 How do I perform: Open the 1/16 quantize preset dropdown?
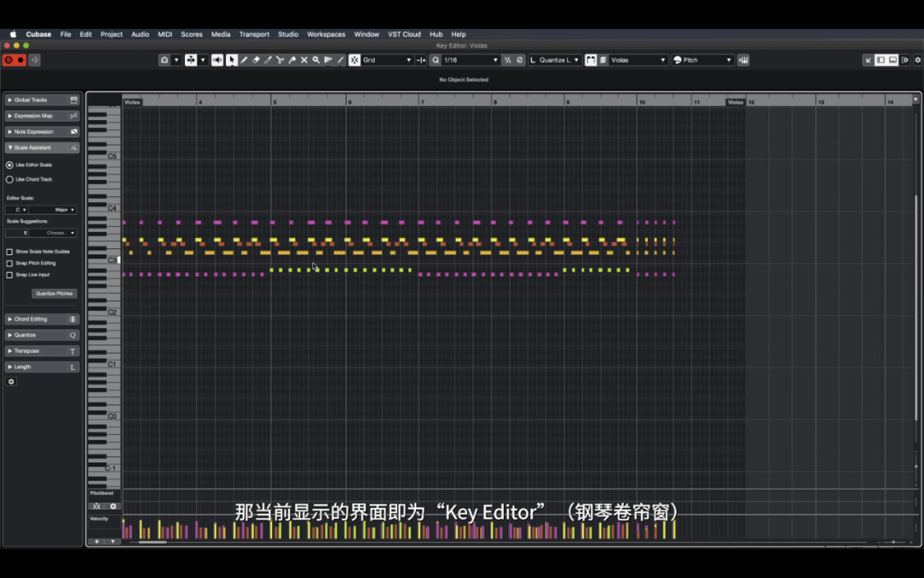click(x=471, y=60)
